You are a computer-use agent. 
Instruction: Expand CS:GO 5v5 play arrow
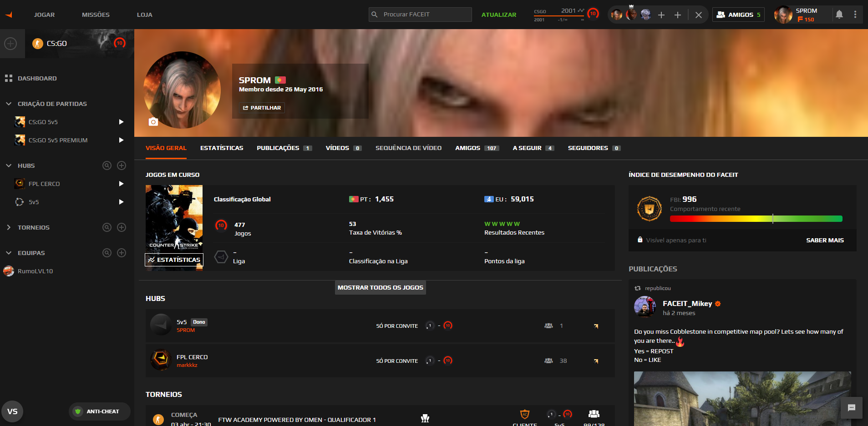121,122
